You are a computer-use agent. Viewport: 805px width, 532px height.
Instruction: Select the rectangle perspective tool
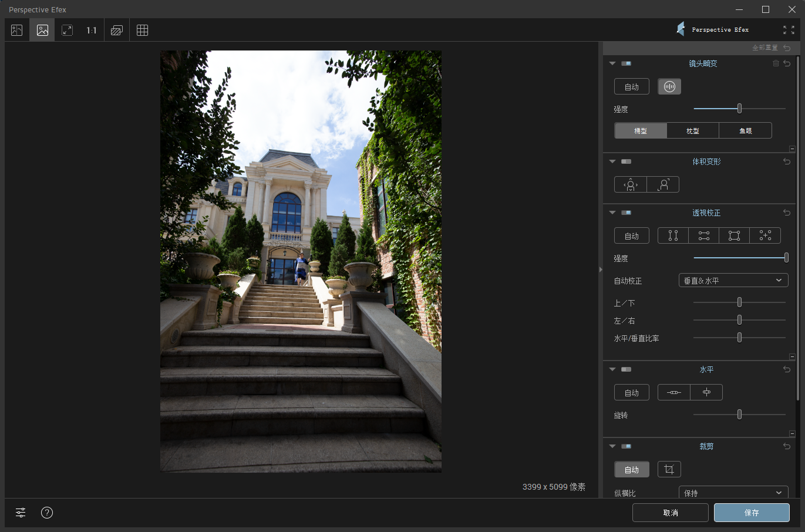pyautogui.click(x=734, y=235)
